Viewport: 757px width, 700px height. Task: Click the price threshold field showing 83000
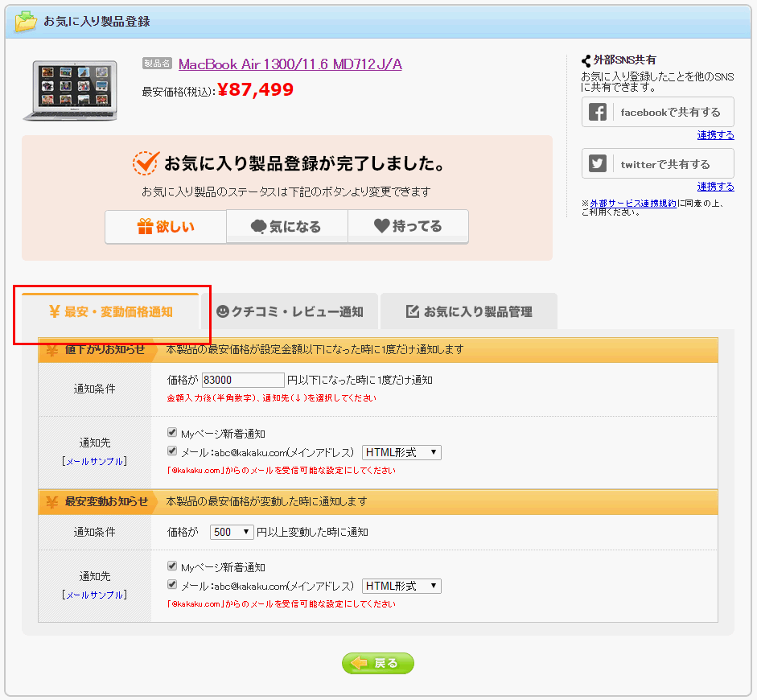click(x=243, y=380)
